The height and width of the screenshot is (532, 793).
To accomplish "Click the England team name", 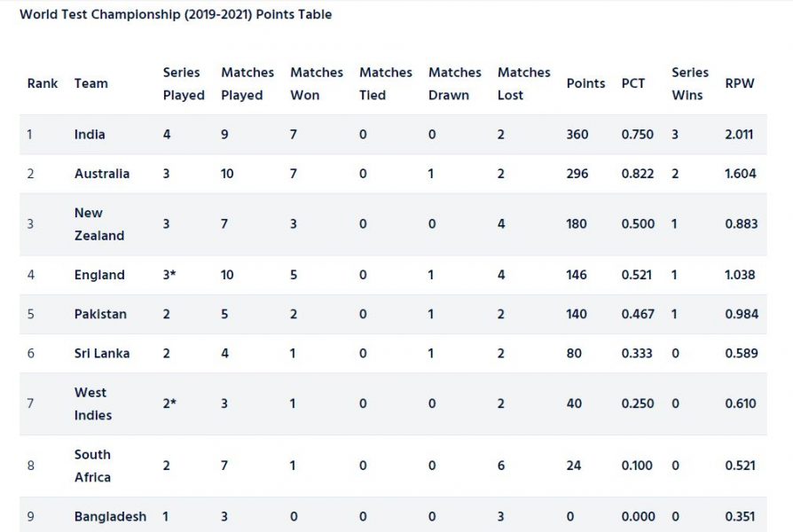I will 99,275.
